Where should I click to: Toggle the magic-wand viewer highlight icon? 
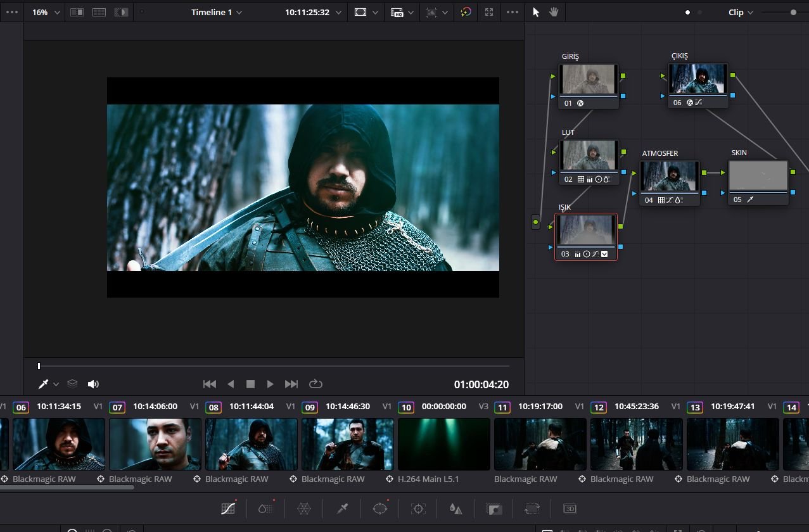[x=466, y=12]
